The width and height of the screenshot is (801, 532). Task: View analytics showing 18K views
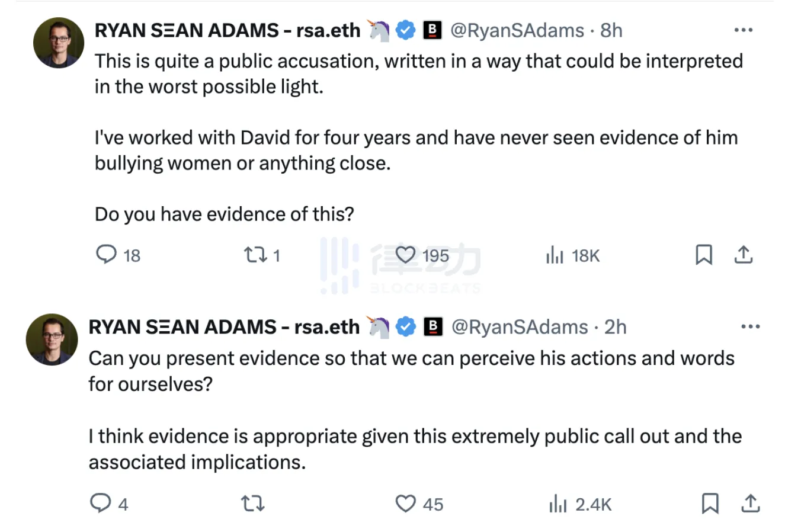[x=572, y=255]
